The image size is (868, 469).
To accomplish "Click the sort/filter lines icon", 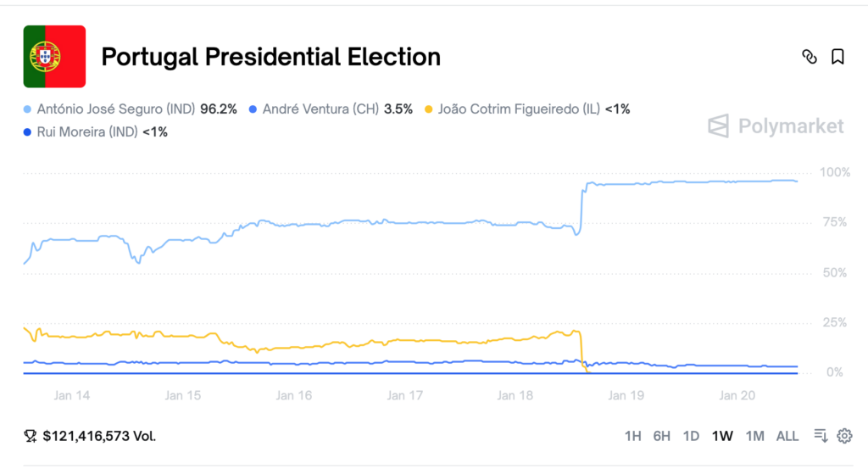I will [x=821, y=436].
